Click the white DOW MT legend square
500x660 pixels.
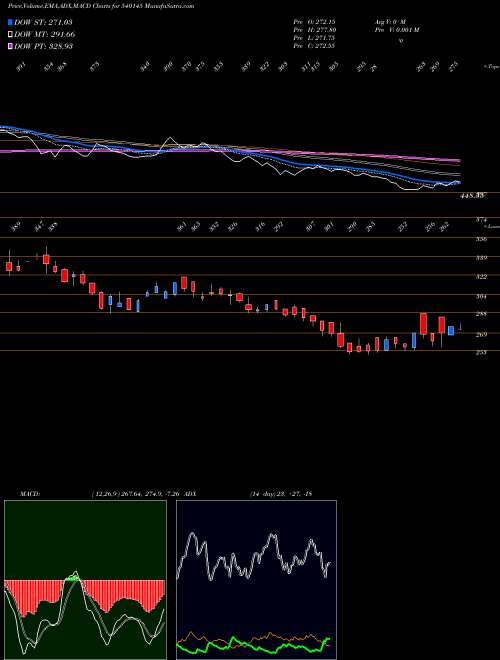[x=10, y=34]
